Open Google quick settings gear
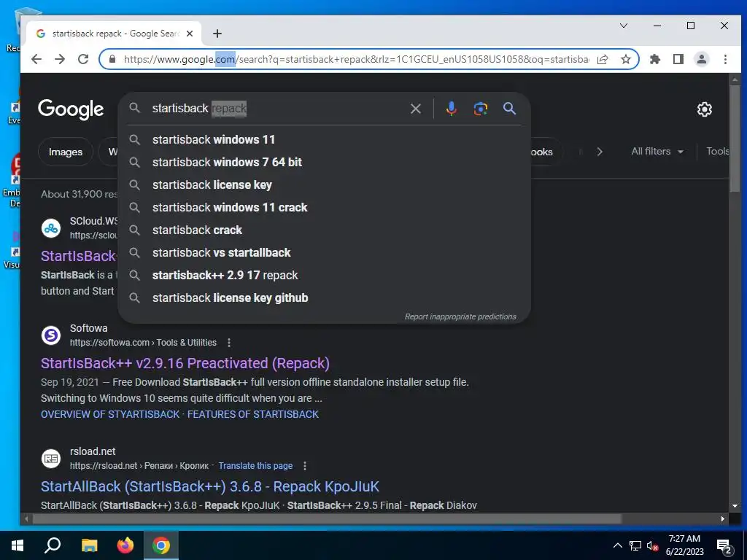This screenshot has height=560, width=747. (704, 109)
